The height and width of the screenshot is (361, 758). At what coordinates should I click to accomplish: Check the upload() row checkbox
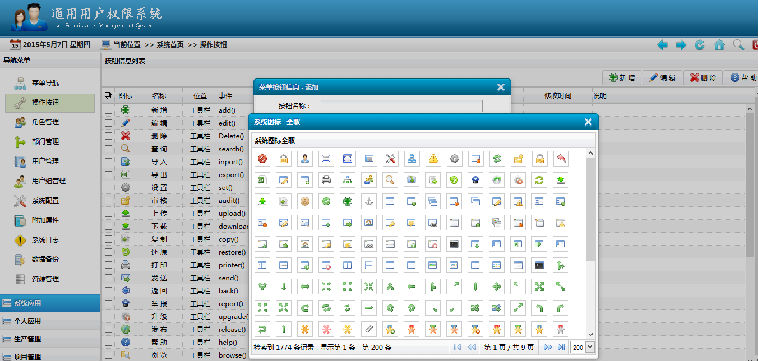pyautogui.click(x=108, y=214)
